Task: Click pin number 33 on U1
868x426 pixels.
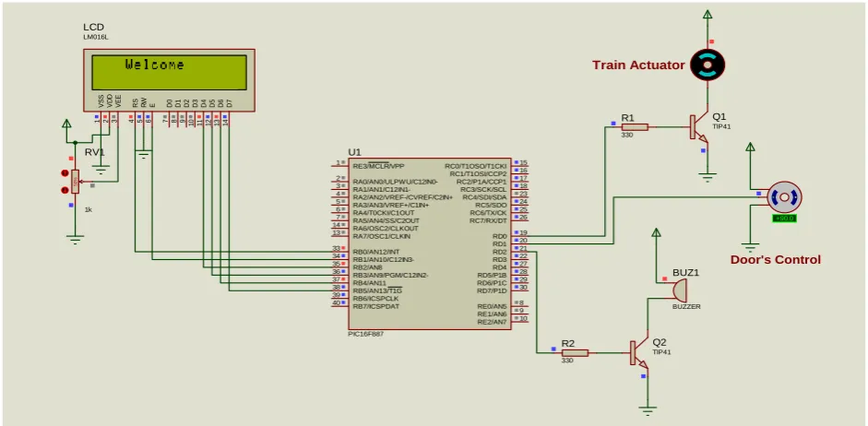Action: [x=336, y=248]
